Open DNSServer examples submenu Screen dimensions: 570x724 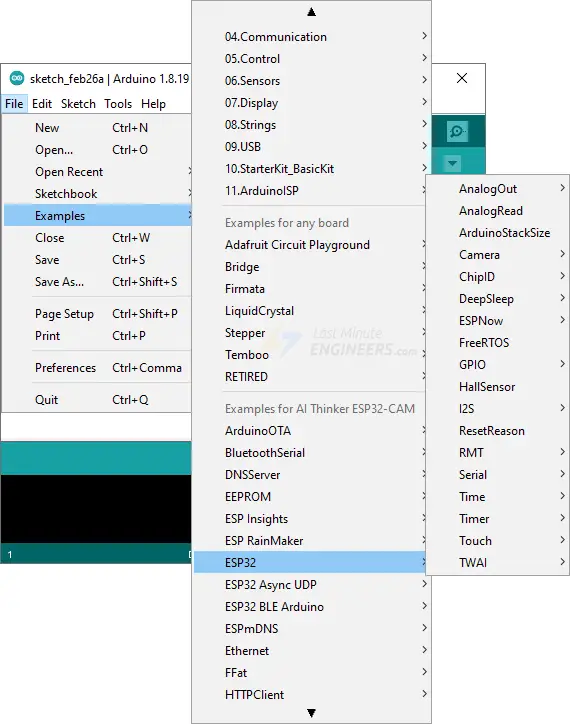pos(309,475)
